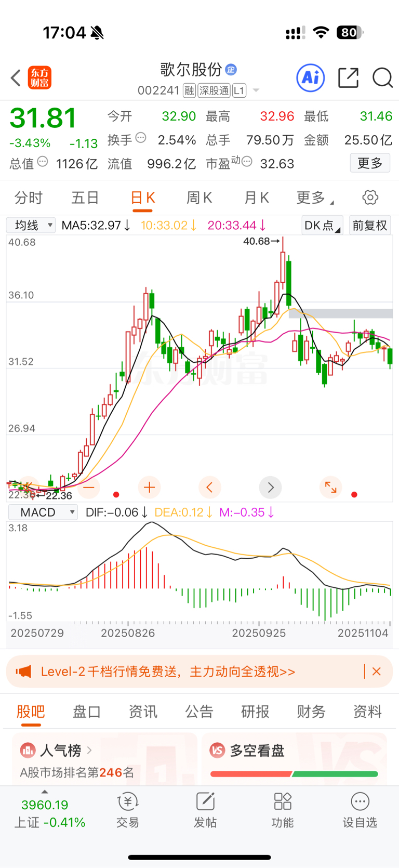399x868 pixels.
Task: Open the 东方财富 logo icon
Action: (x=39, y=78)
